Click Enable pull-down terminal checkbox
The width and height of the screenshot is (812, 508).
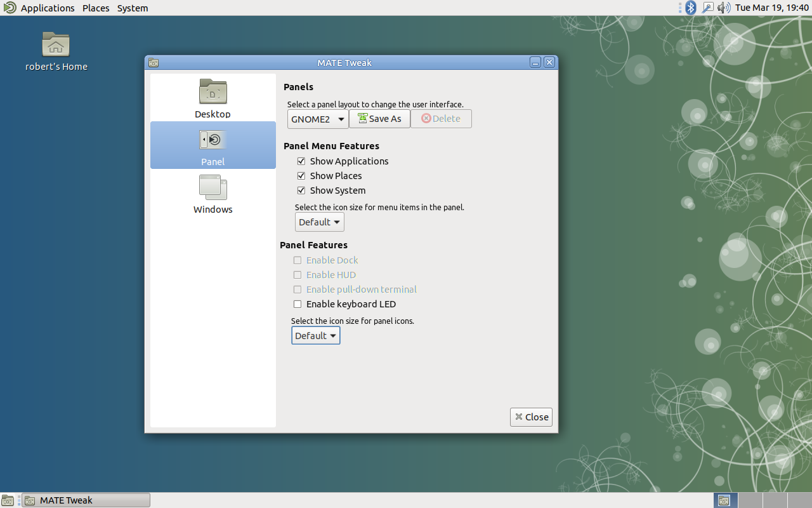(298, 290)
